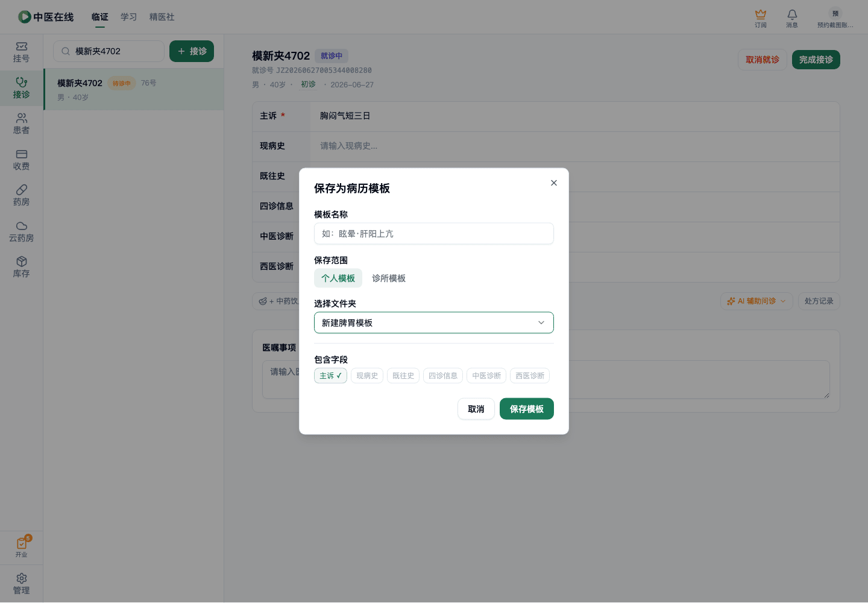Image resolution: width=868 pixels, height=603 pixels.
Task: Click the + 接诊 button
Action: click(192, 51)
